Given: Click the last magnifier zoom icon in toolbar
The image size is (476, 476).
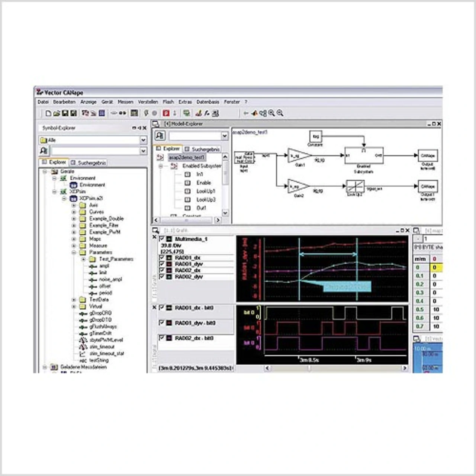Looking at the screenshot, I should [280, 113].
